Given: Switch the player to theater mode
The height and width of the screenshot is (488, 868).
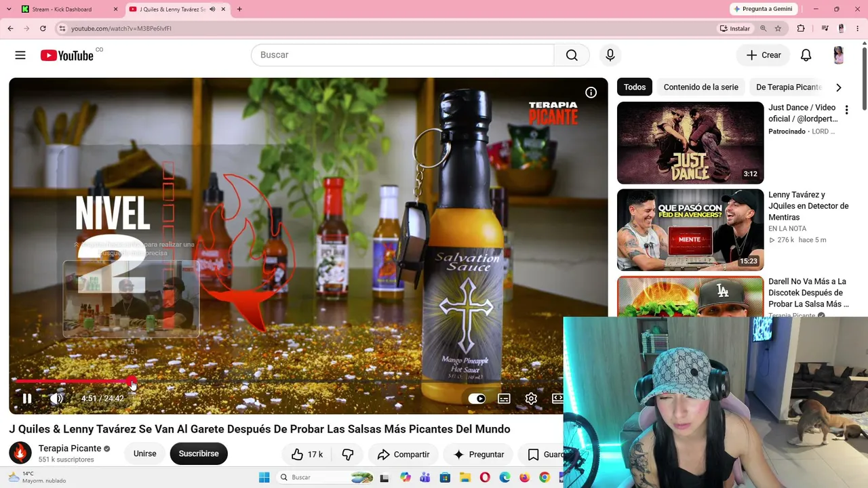Looking at the screenshot, I should coord(557,399).
